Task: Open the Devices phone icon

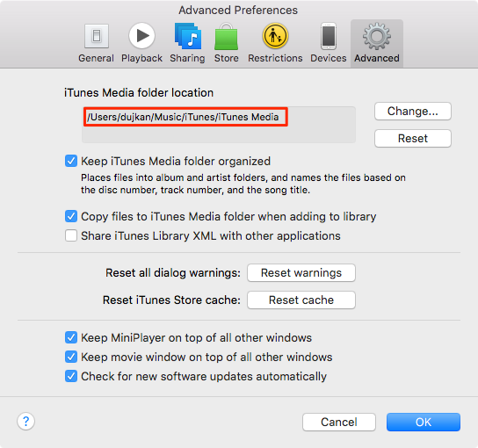Action: click(329, 36)
